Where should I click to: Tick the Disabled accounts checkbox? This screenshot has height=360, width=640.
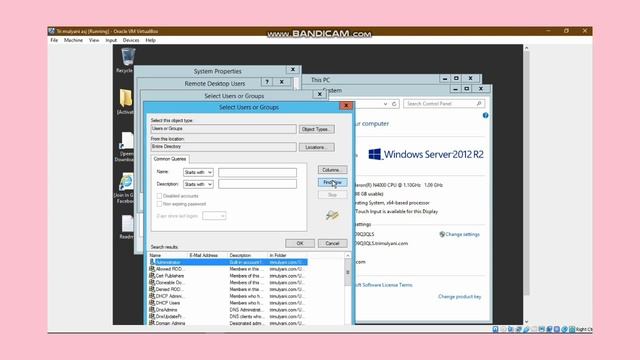(x=159, y=196)
